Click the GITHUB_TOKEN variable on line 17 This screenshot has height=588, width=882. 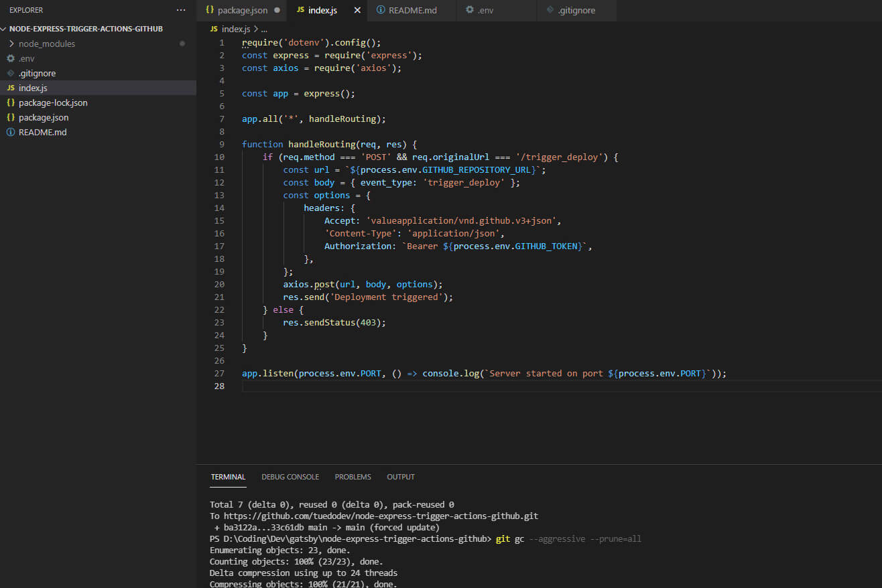pos(546,246)
